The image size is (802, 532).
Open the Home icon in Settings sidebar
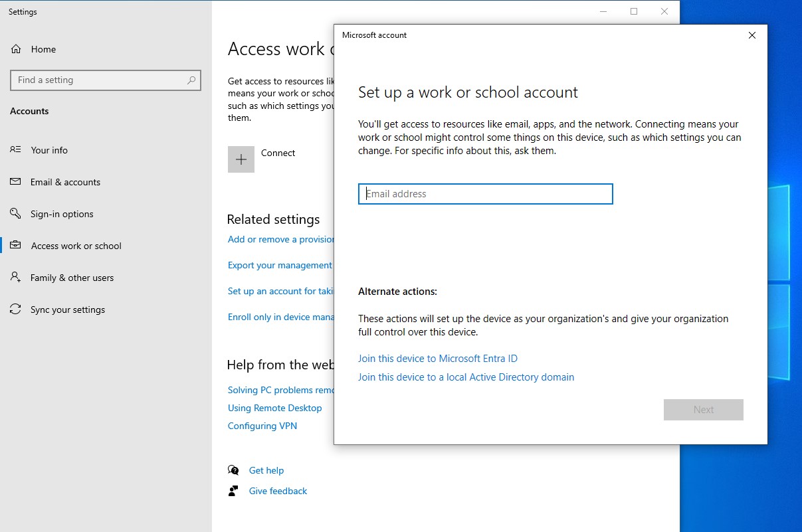pos(15,48)
